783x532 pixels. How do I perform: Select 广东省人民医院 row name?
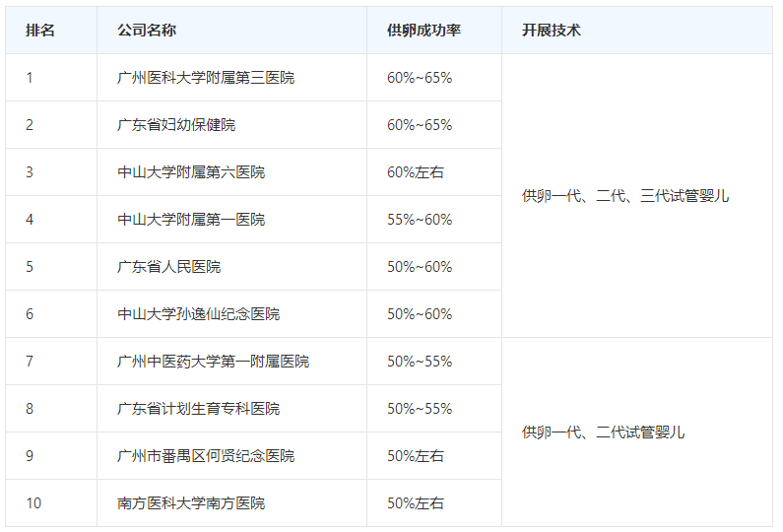(x=168, y=267)
